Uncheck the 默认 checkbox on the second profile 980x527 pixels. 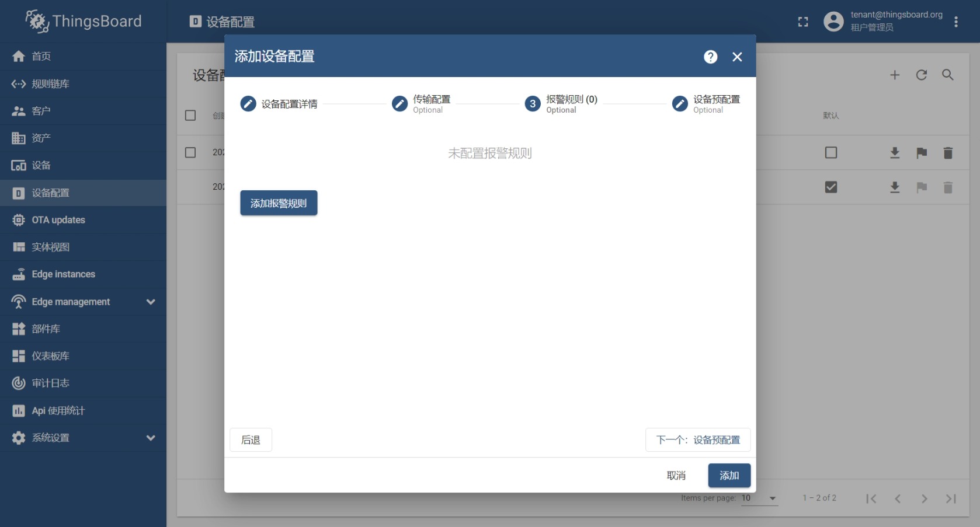831,187
